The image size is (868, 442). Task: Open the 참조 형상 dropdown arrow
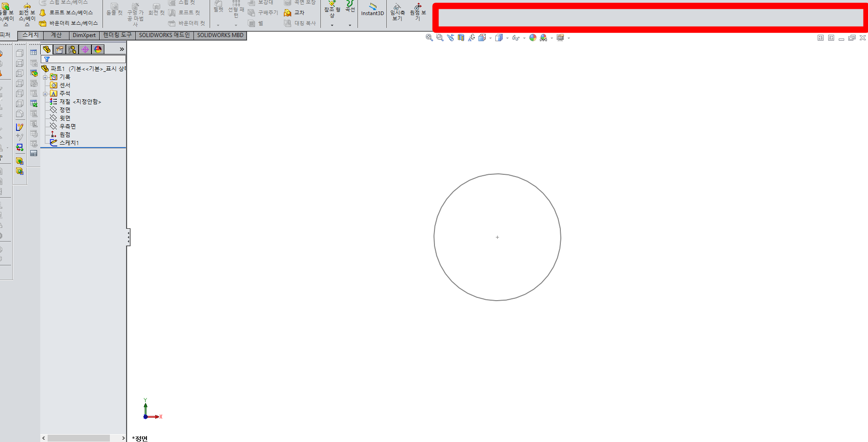tap(332, 25)
